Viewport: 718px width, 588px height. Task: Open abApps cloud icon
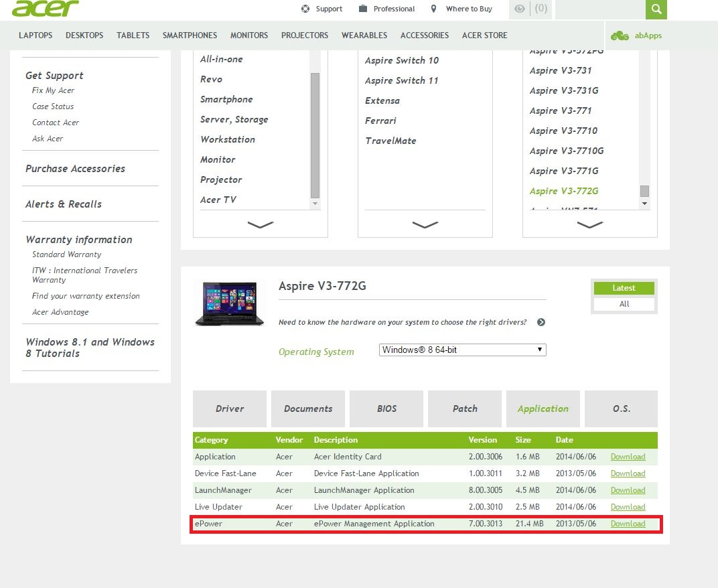pos(620,35)
